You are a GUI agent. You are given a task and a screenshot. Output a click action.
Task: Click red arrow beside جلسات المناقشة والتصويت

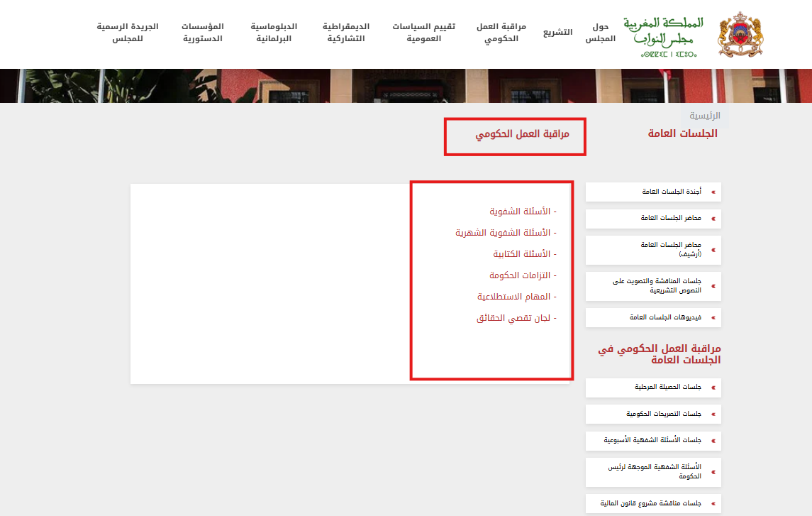713,287
